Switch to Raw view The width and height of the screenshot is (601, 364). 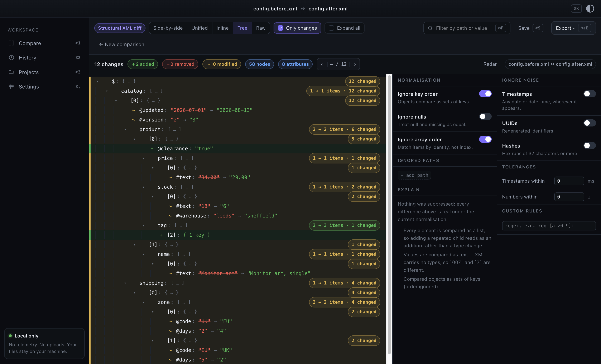point(260,28)
